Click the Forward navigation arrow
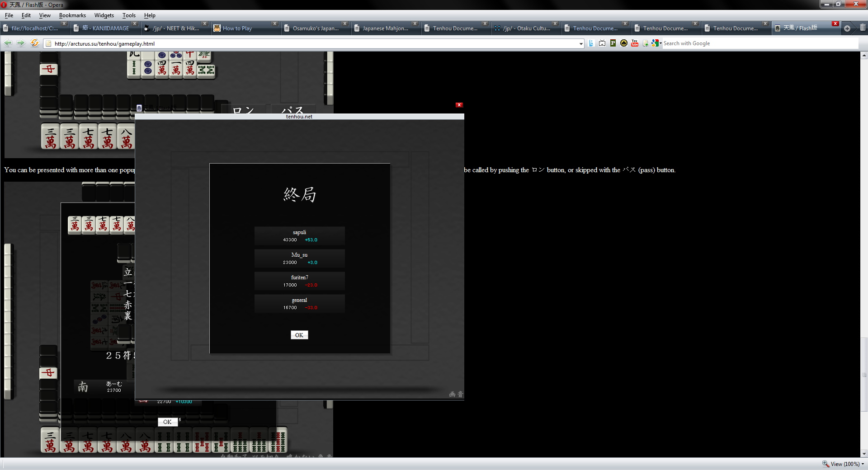 click(x=21, y=43)
